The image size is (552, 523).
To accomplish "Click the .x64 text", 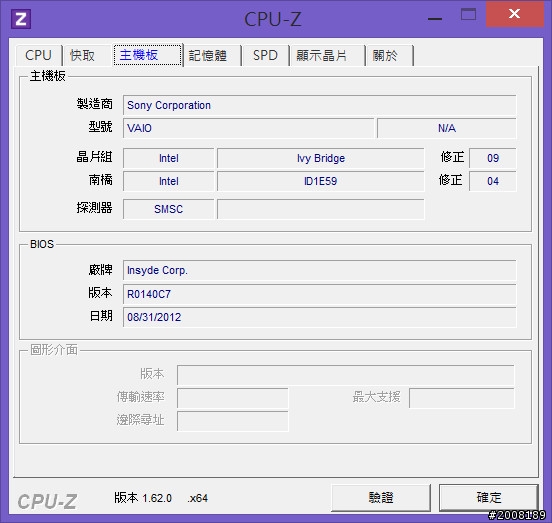I will pos(197,498).
